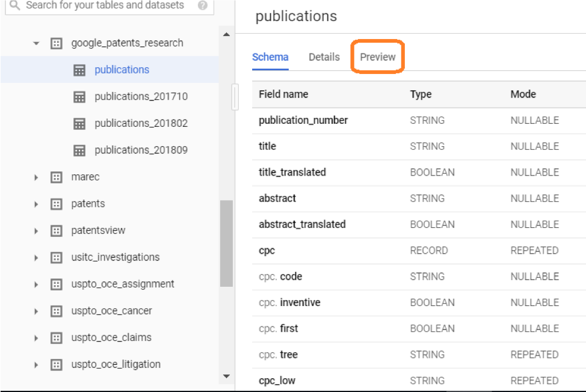Click the table icon next to publications_201809

pos(81,150)
